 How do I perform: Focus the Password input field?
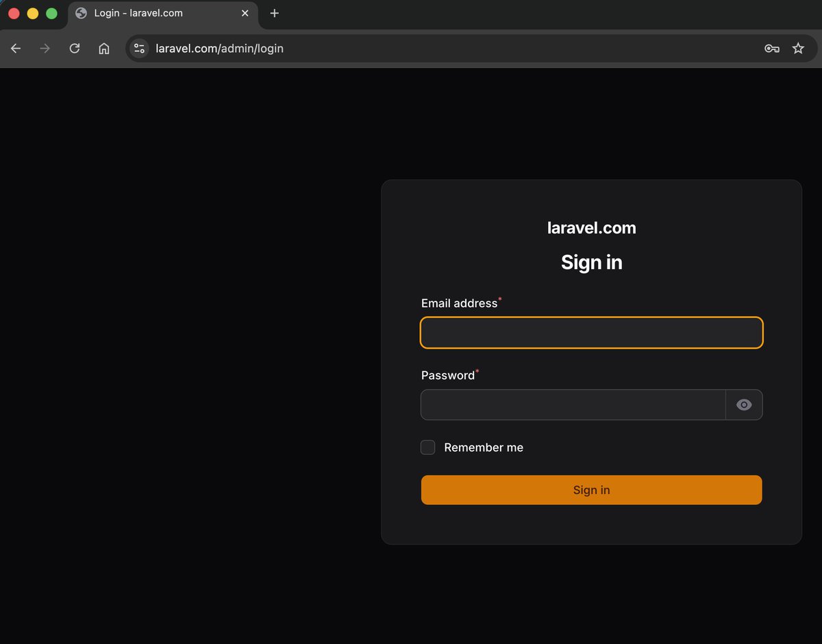(x=572, y=405)
